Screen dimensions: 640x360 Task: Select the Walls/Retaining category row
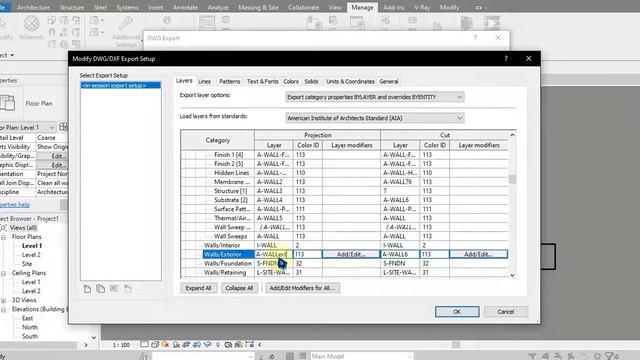(x=225, y=273)
